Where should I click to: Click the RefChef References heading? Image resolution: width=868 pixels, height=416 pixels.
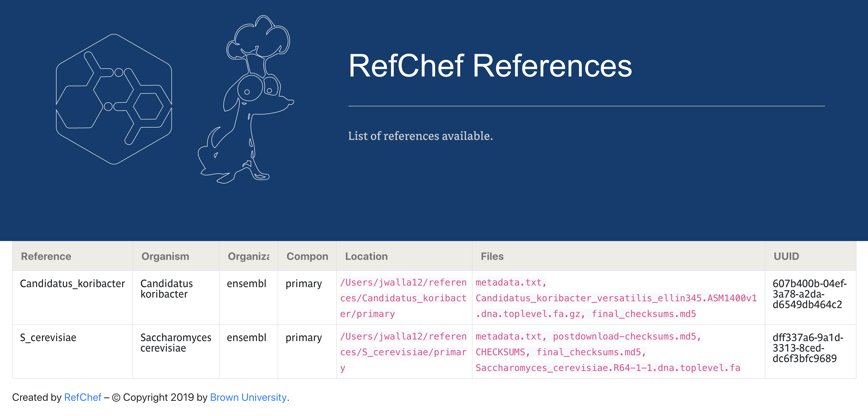tap(490, 65)
